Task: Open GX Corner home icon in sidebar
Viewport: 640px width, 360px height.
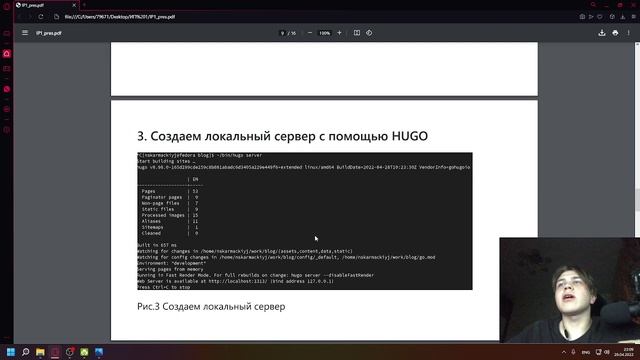Action: click(x=7, y=53)
